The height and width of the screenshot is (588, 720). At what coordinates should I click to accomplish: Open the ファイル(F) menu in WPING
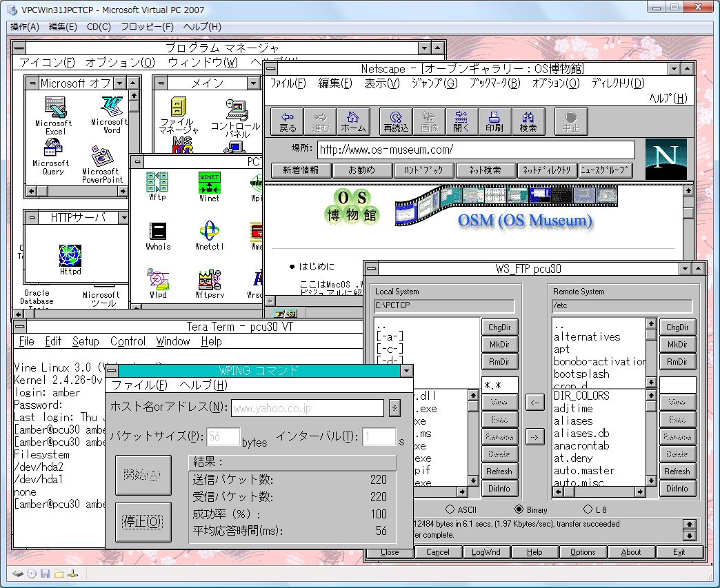click(139, 385)
